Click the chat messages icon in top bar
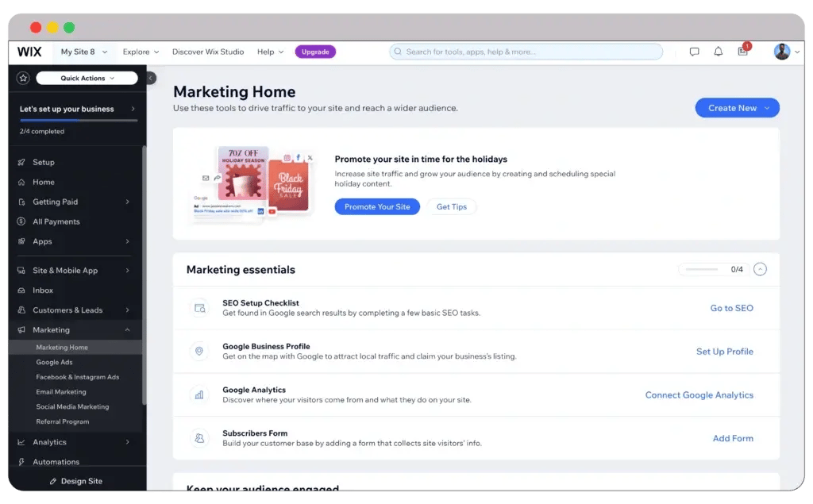The image size is (813, 504). tap(694, 52)
